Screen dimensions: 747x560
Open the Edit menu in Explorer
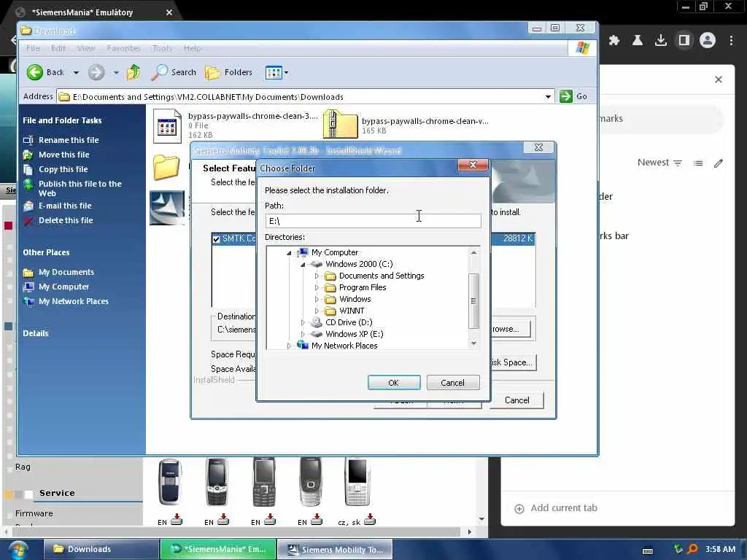tap(58, 48)
